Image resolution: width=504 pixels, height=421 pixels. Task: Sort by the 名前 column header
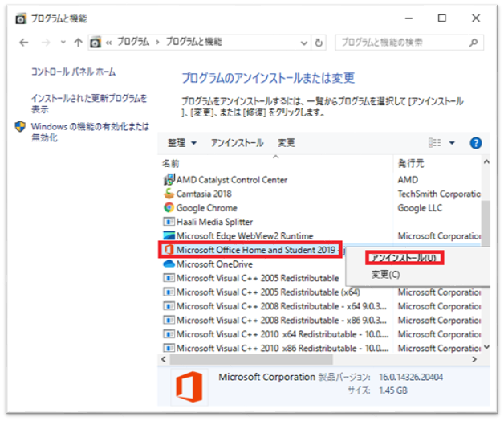click(x=171, y=164)
